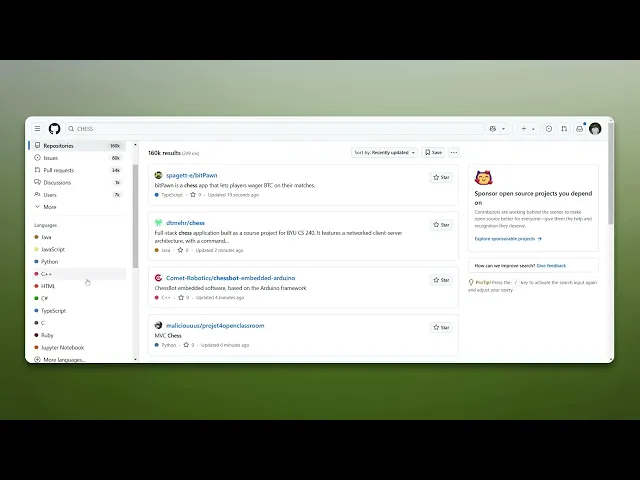Open the user profile avatar menu

click(x=595, y=129)
